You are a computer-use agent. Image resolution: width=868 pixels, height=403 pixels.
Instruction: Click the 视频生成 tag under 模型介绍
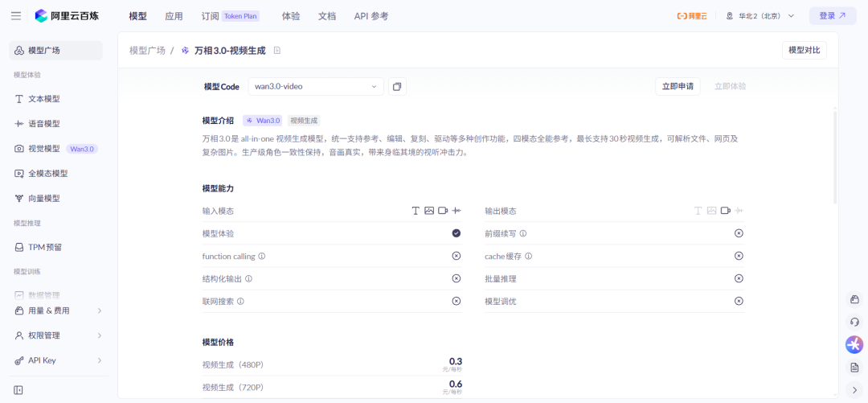[303, 121]
